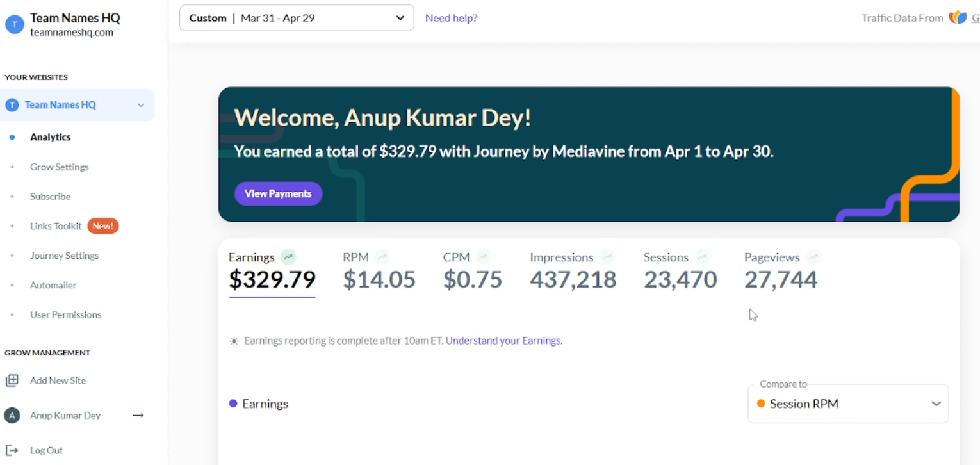980x465 pixels.
Task: Click the Add New Site plus icon
Action: 12,380
